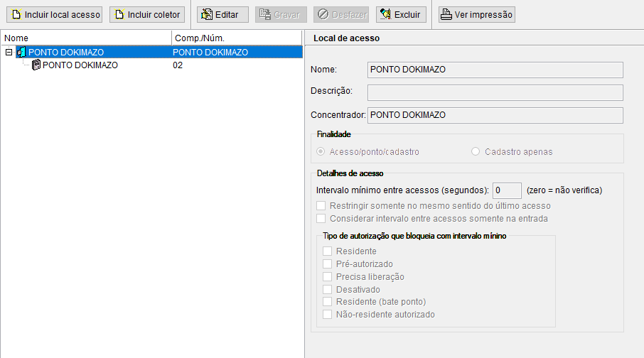Click the Incluir local acesso button
Image resolution: width=644 pixels, height=358 pixels.
57,14
